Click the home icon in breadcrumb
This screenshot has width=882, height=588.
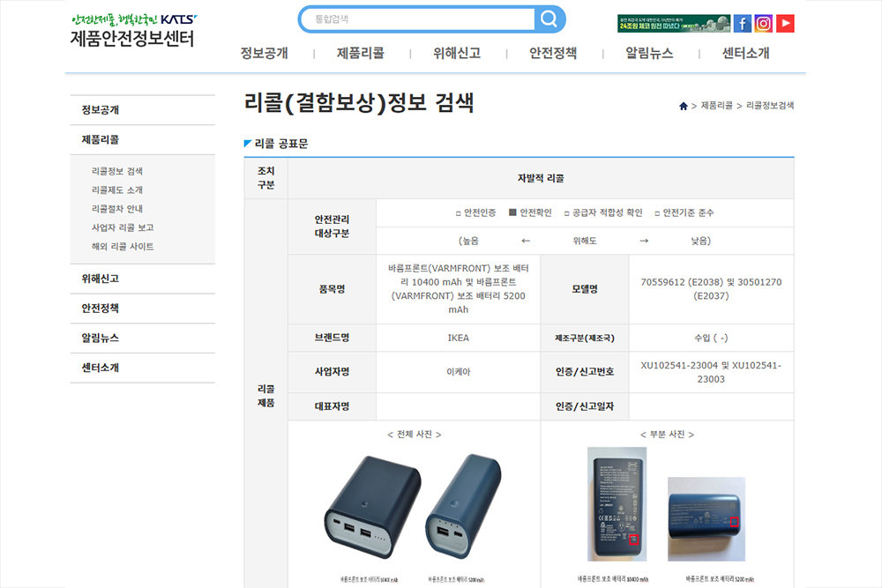[684, 106]
